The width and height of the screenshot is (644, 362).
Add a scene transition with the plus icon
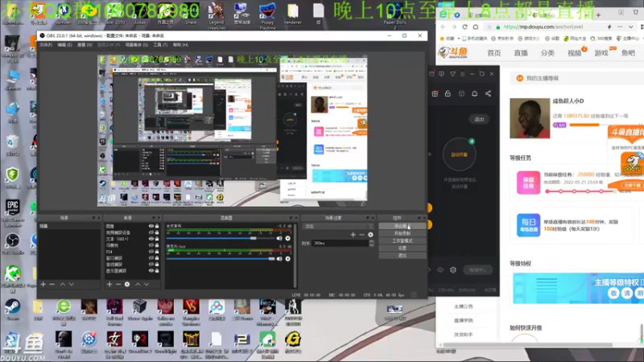[x=353, y=235]
